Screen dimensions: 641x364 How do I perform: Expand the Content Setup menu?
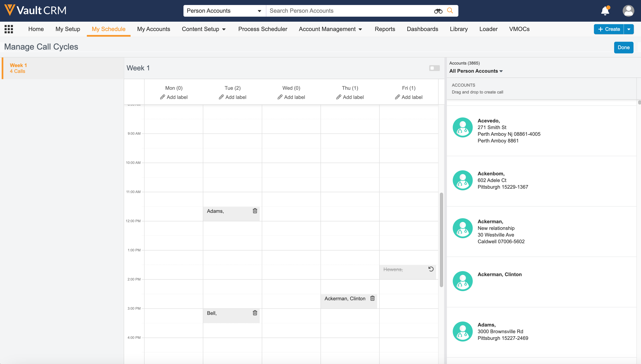203,29
